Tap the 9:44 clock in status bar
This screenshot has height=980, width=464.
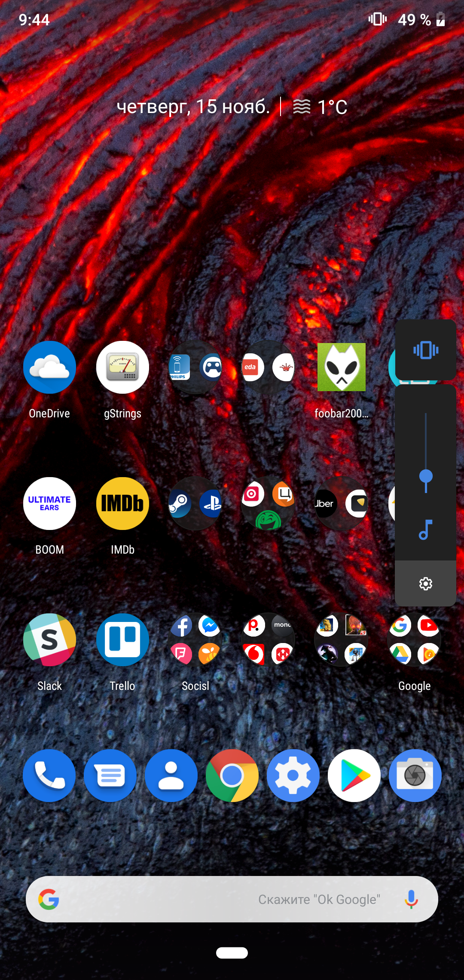click(34, 20)
